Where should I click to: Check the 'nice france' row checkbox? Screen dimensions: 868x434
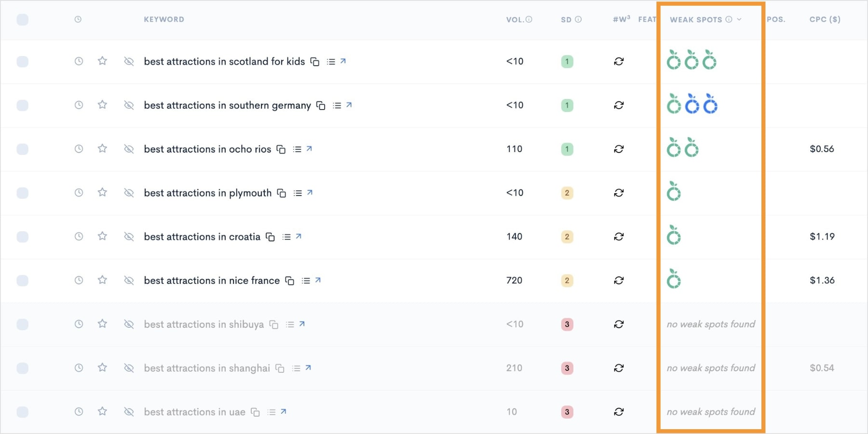click(22, 280)
